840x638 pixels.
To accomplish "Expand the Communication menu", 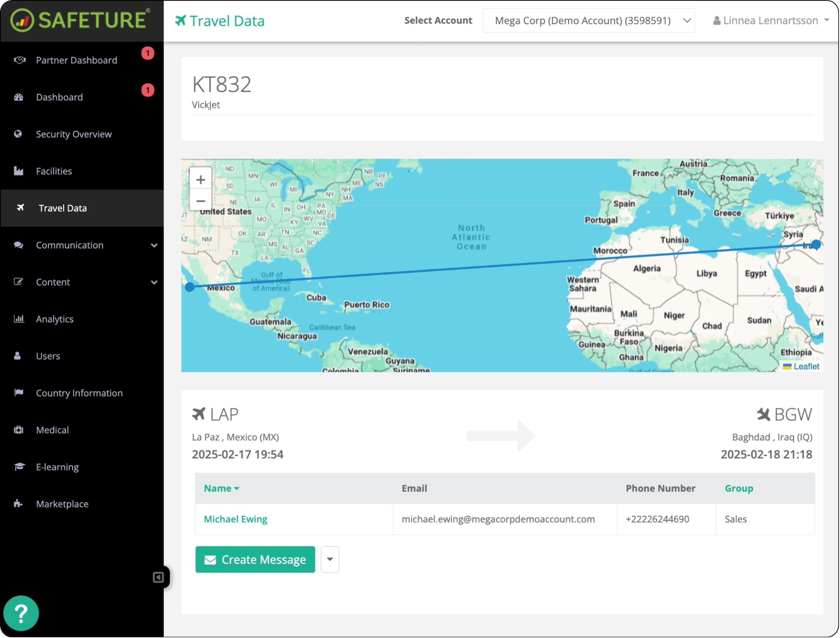I will tap(70, 245).
